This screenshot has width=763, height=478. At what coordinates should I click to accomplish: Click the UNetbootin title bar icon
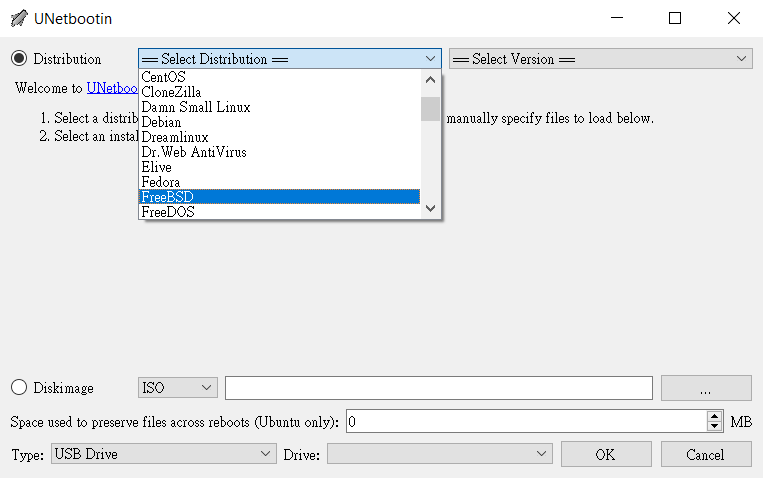pyautogui.click(x=19, y=18)
